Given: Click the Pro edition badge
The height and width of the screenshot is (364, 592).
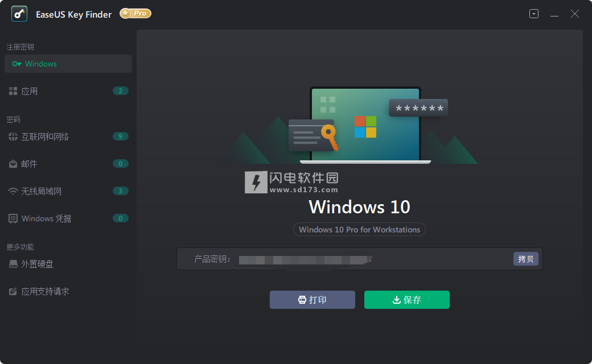Looking at the screenshot, I should pos(135,14).
